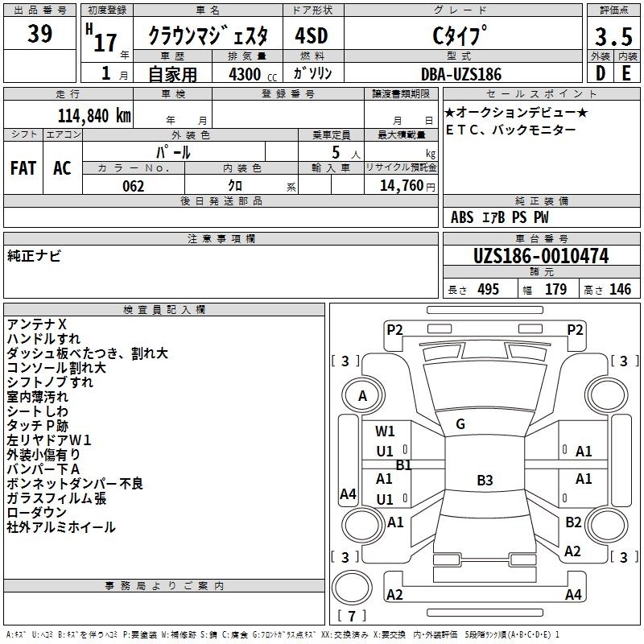The height and width of the screenshot is (644, 644).
Task: Click the recycle deposit value 14,760円
Action: pos(407,186)
